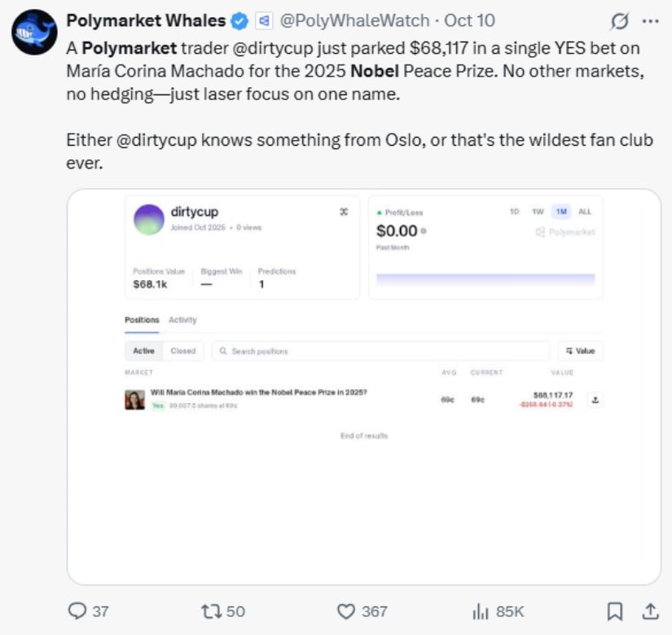The width and height of the screenshot is (672, 635).
Task: Switch to the Activity tab
Action: (182, 320)
